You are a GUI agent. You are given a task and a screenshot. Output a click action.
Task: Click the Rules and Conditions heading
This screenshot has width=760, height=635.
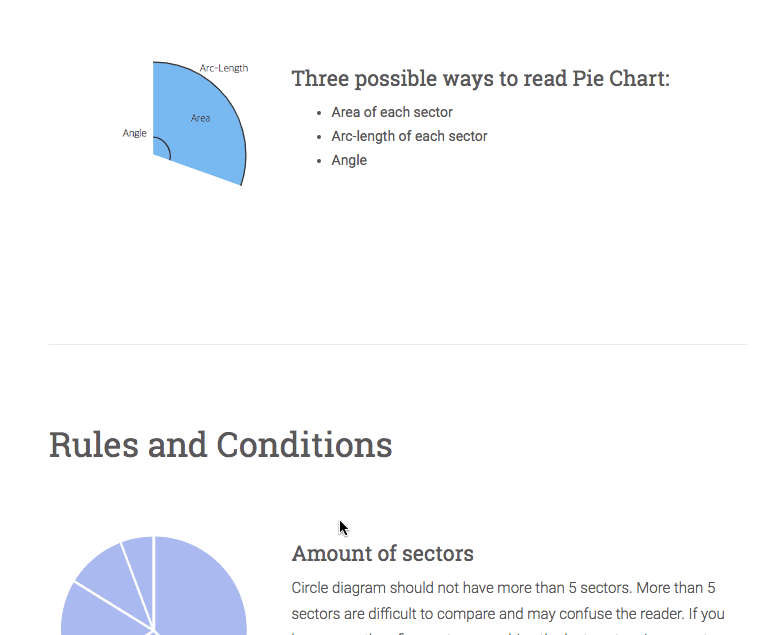[x=221, y=444]
